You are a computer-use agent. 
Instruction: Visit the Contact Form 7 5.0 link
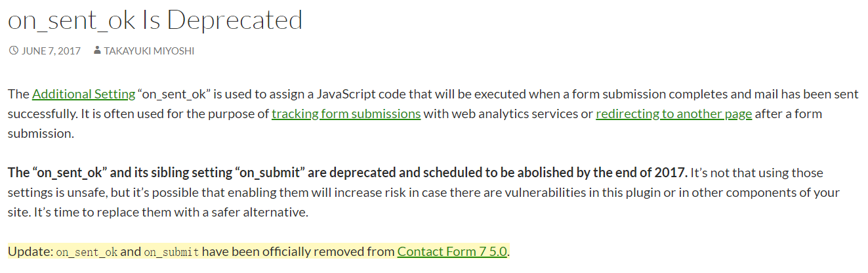[x=452, y=251]
